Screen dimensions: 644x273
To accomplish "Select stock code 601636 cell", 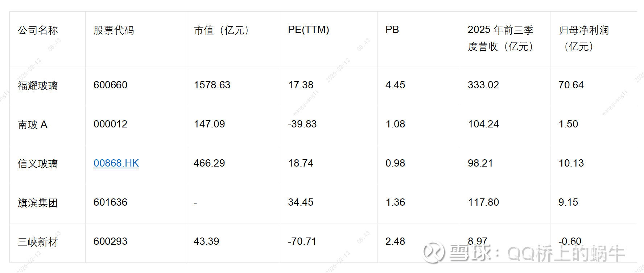I will tap(111, 202).
